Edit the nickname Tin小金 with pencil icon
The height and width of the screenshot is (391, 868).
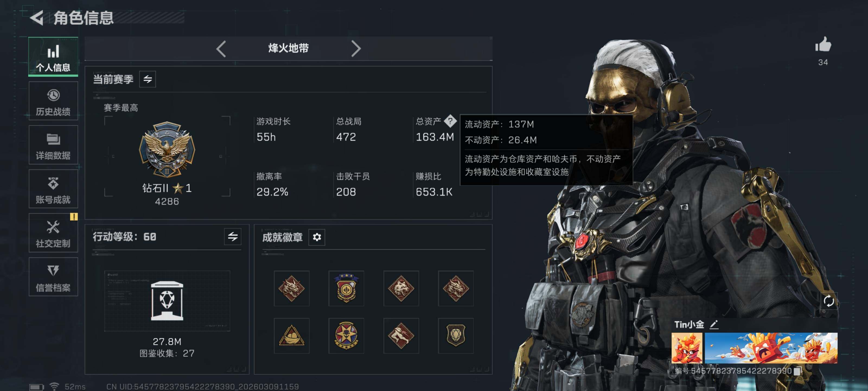coord(714,324)
